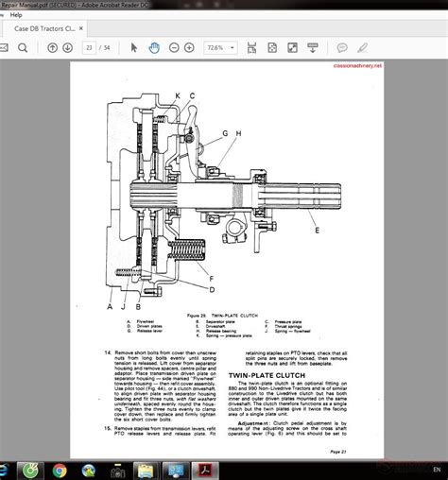Click the label K above the clutch
The width and height of the screenshot is (448, 480).
click(178, 95)
